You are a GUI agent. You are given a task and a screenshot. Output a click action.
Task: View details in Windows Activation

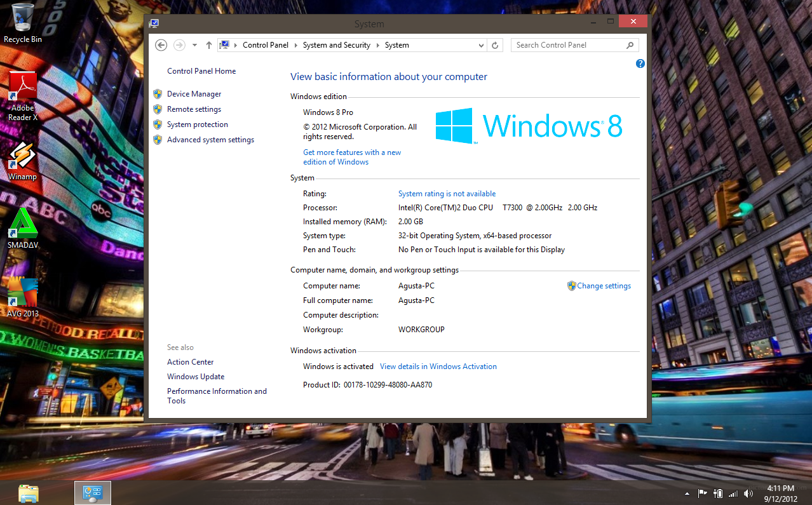tap(438, 367)
